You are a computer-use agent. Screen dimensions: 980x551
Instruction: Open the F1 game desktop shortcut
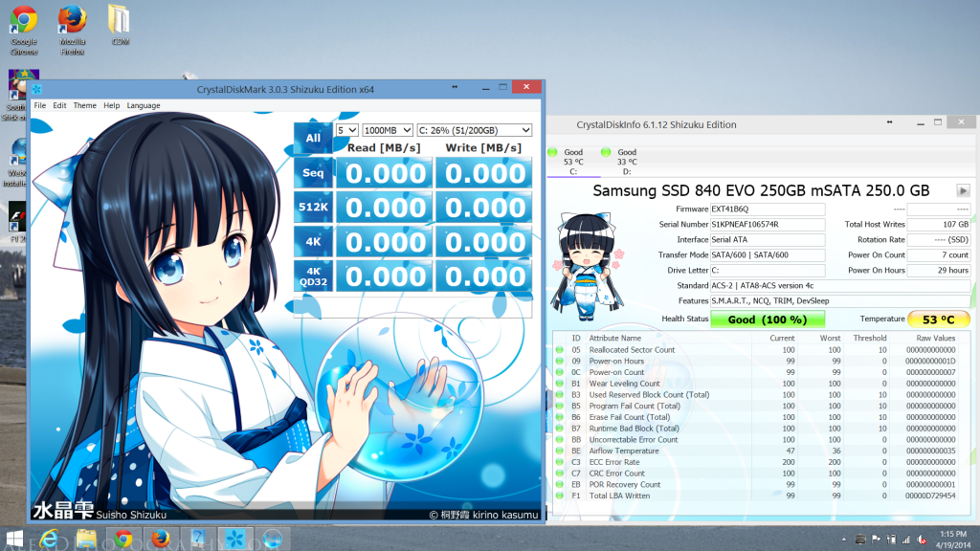[x=15, y=222]
